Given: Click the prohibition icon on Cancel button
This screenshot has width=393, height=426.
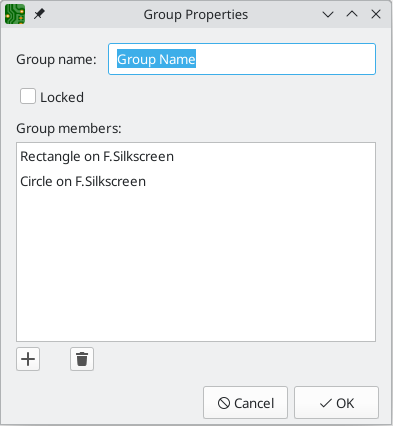Looking at the screenshot, I should (224, 403).
